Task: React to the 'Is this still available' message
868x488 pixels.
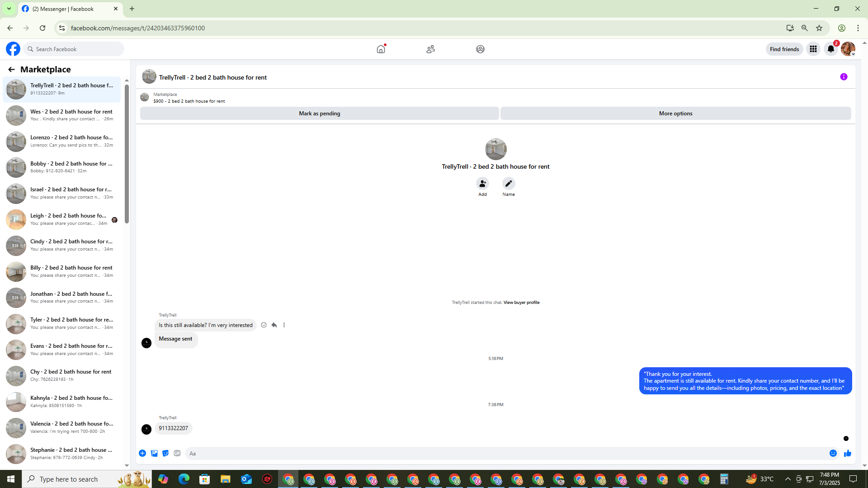Action: pos(264,325)
